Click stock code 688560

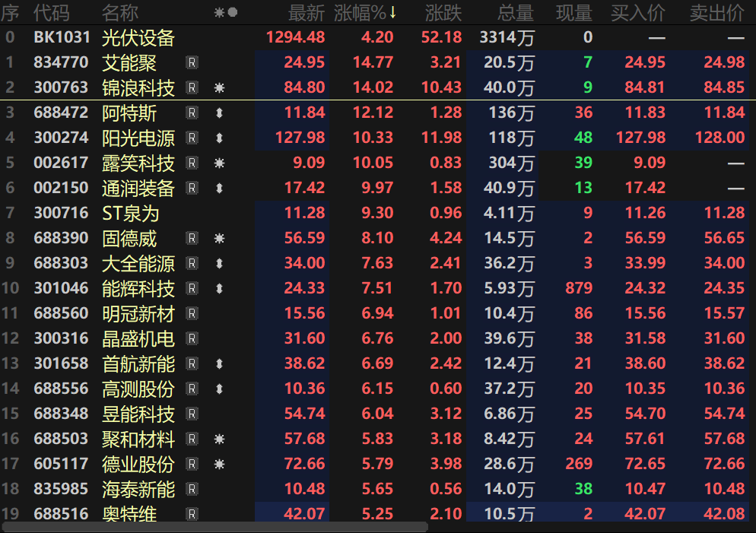[62, 314]
